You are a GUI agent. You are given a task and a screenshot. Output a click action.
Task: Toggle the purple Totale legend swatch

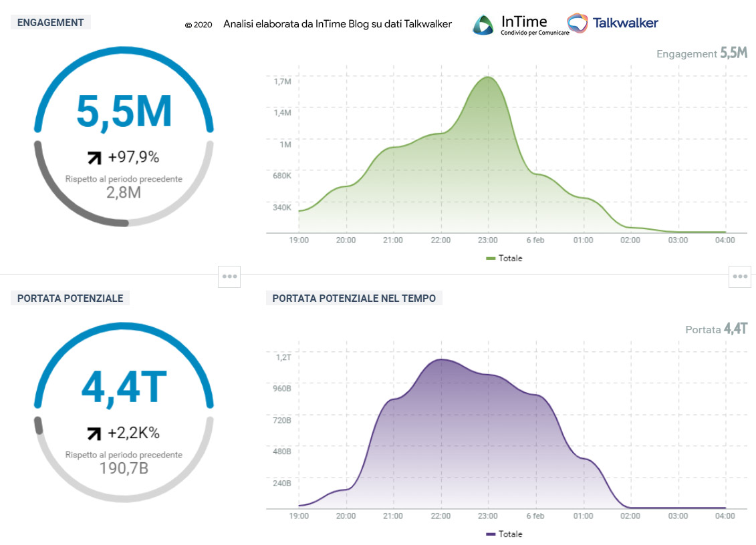[491, 534]
